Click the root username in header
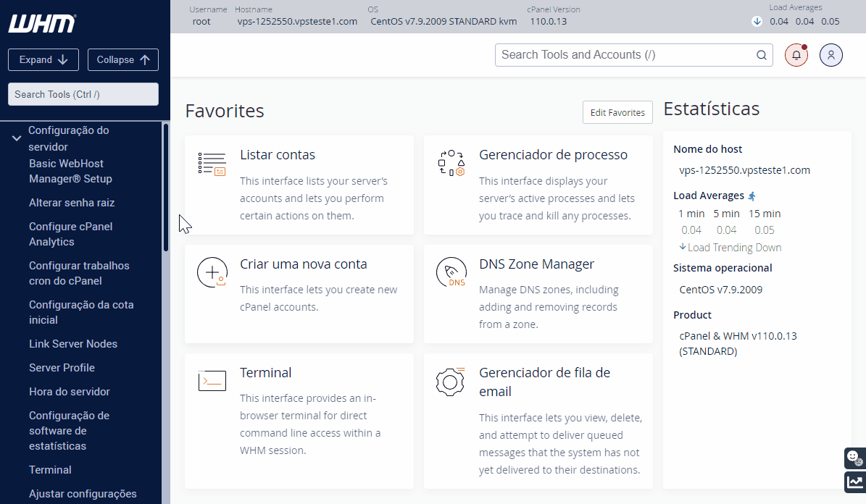866x504 pixels. click(x=201, y=22)
